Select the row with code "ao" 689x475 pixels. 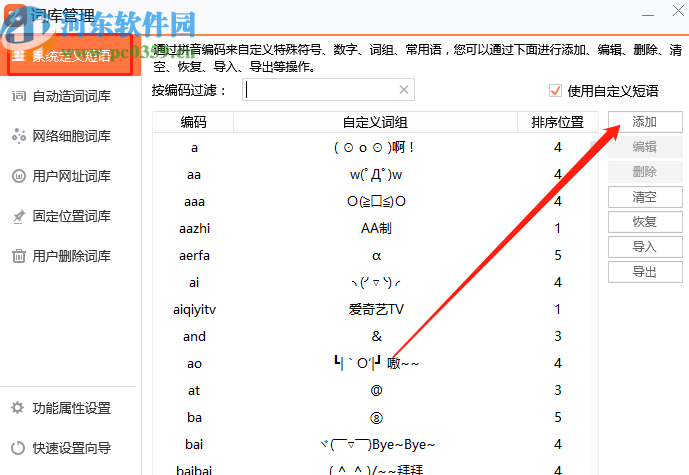click(x=372, y=363)
